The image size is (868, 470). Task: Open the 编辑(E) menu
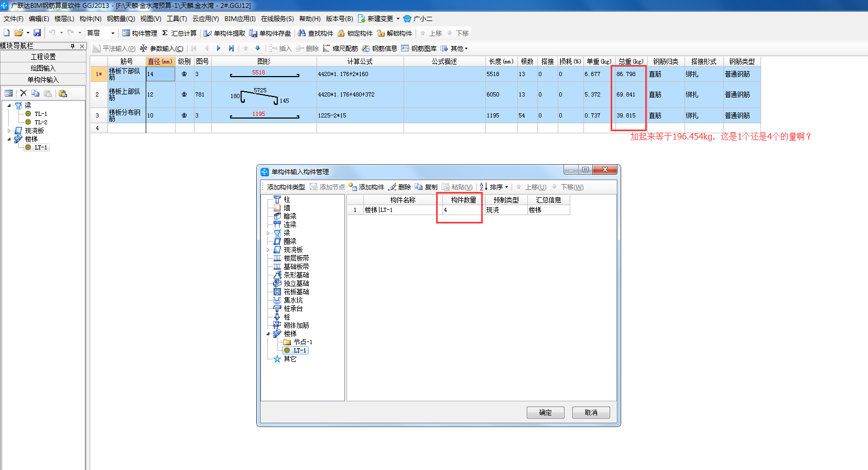(x=39, y=18)
